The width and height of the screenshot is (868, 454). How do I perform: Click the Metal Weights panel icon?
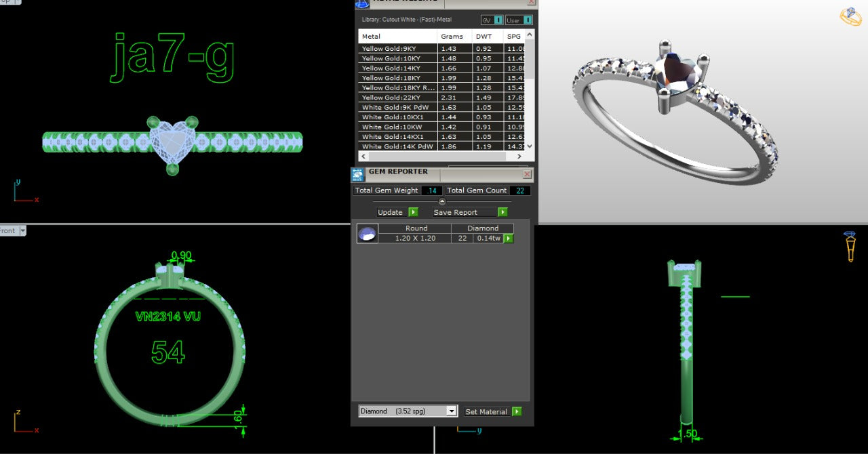(361, 3)
